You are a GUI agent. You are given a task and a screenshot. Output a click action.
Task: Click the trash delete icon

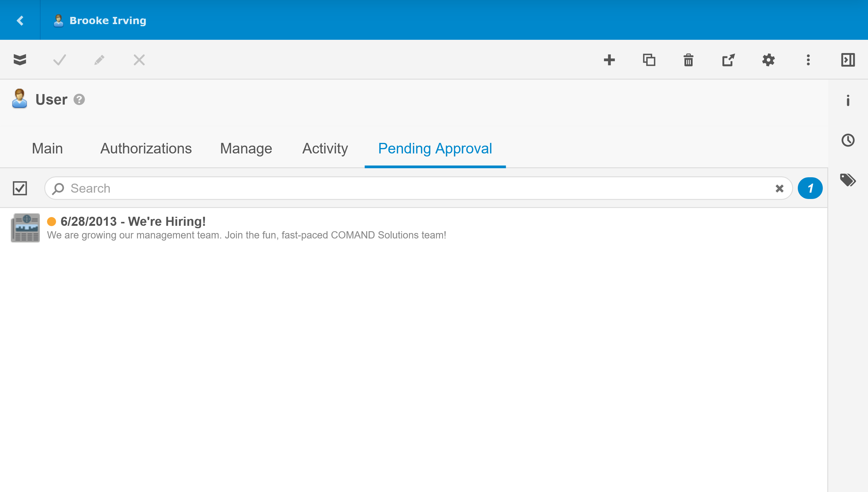coord(688,60)
